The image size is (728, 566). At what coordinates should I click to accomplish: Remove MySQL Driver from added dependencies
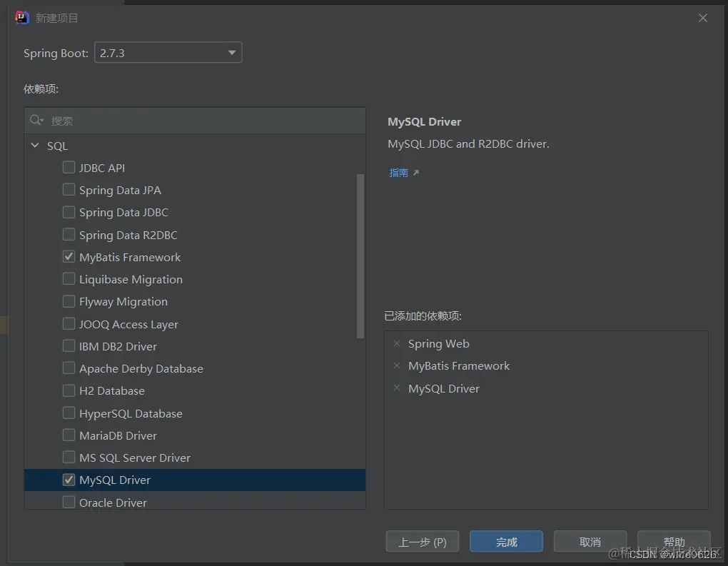point(397,388)
